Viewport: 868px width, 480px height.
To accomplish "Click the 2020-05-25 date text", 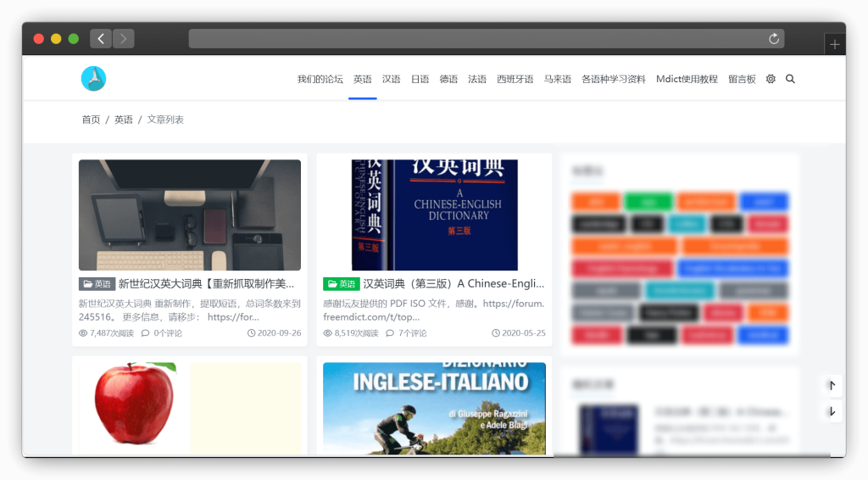I will 524,333.
